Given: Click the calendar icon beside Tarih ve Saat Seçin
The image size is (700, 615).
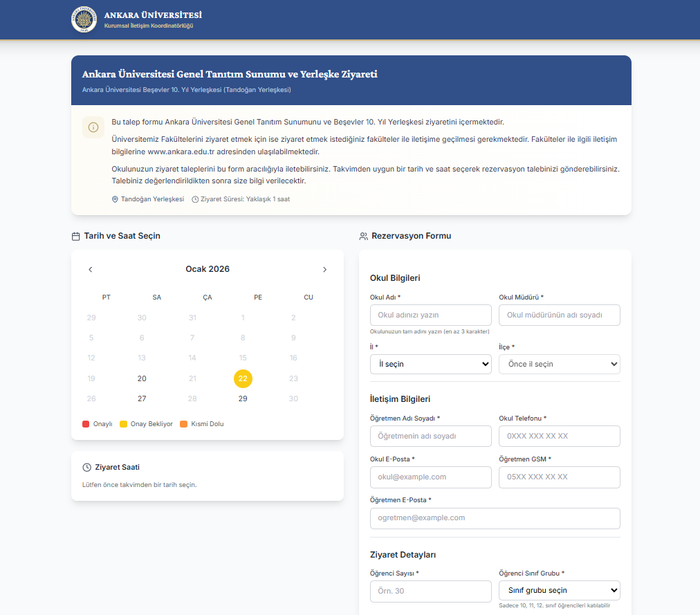Looking at the screenshot, I should (76, 237).
